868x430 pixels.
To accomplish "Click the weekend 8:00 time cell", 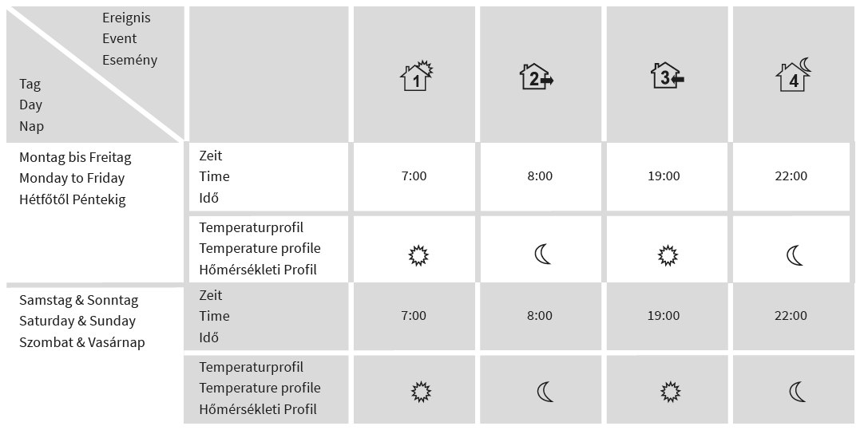I will point(540,316).
